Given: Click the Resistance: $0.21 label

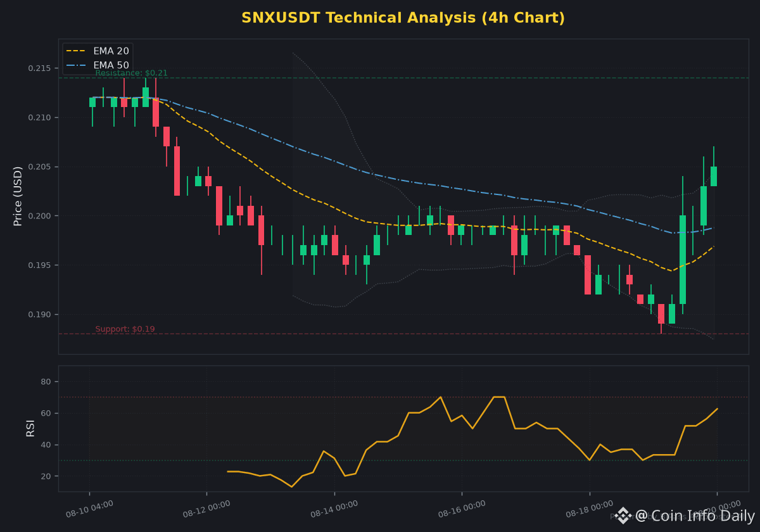Looking at the screenshot, I should click(x=132, y=73).
